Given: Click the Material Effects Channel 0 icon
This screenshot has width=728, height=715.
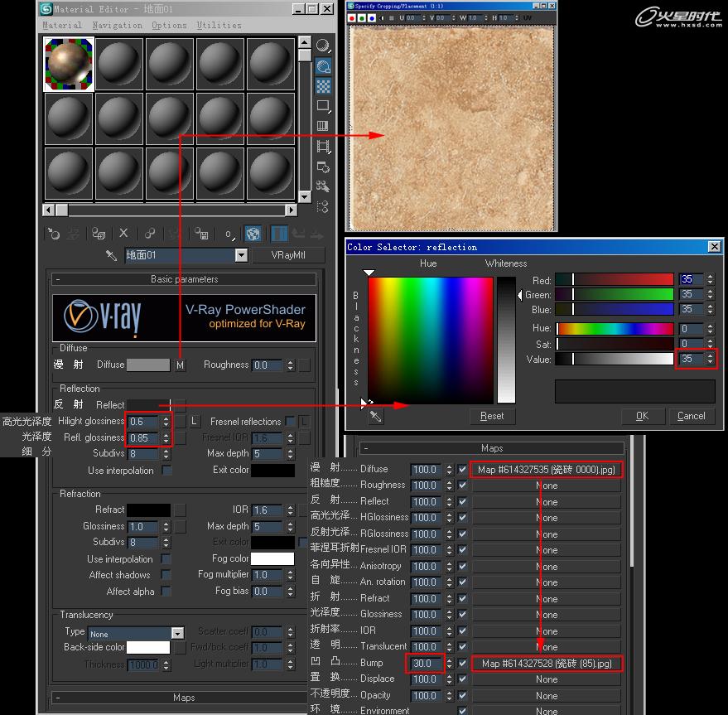Looking at the screenshot, I should 229,234.
